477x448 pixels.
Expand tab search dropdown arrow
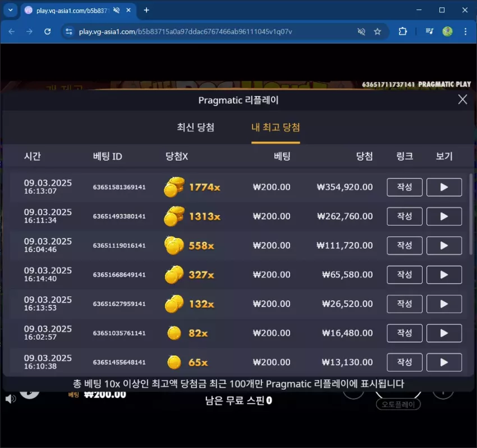click(x=11, y=10)
